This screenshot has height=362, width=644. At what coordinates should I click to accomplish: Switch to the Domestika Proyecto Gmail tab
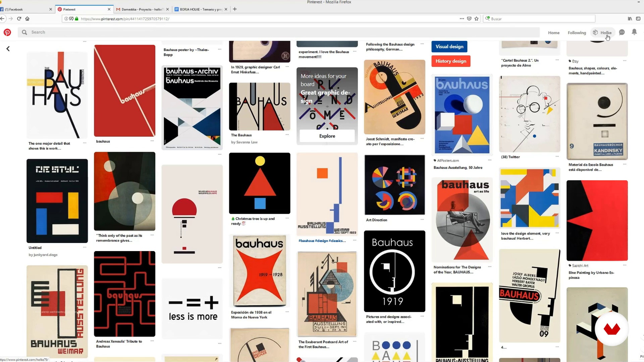coord(143,9)
